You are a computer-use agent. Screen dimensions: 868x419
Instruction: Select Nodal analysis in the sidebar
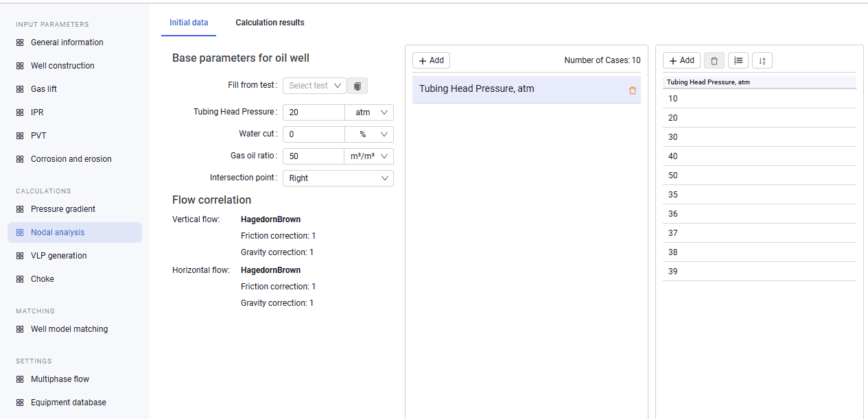(x=75, y=232)
